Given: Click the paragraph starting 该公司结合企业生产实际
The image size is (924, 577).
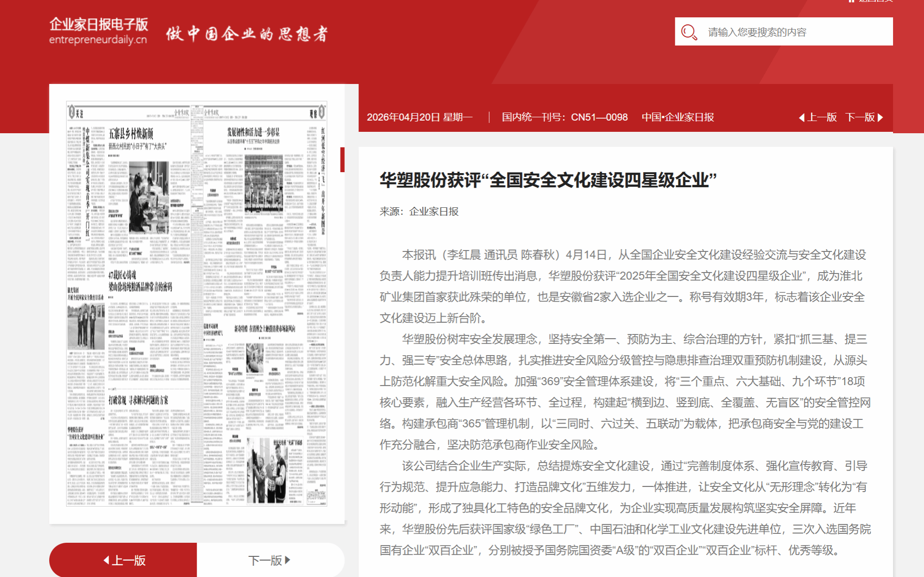Looking at the screenshot, I should click(x=625, y=508).
